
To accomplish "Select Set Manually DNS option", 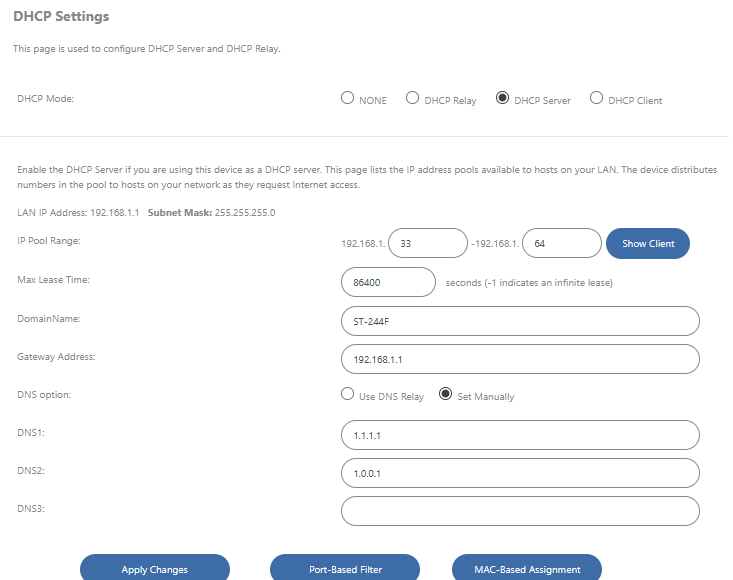I will click(446, 395).
